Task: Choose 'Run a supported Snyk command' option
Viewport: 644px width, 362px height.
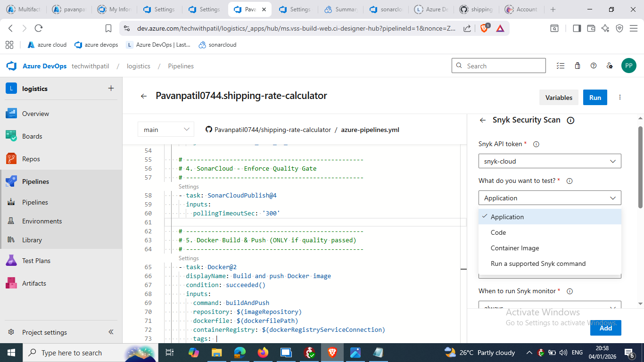Action: 538,263
